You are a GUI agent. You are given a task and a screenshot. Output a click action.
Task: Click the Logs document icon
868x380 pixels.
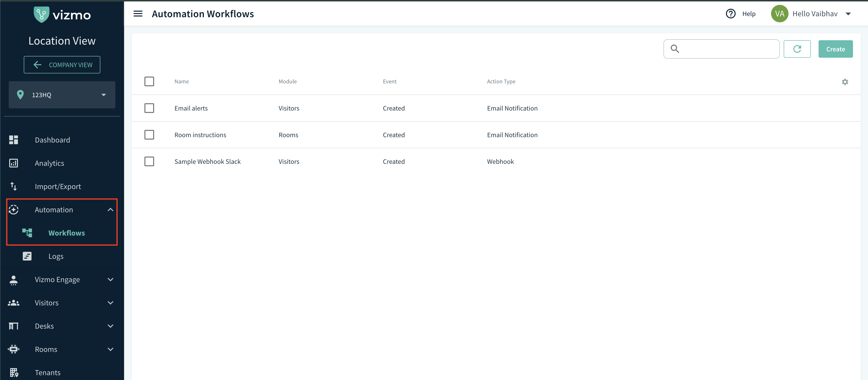[27, 256]
